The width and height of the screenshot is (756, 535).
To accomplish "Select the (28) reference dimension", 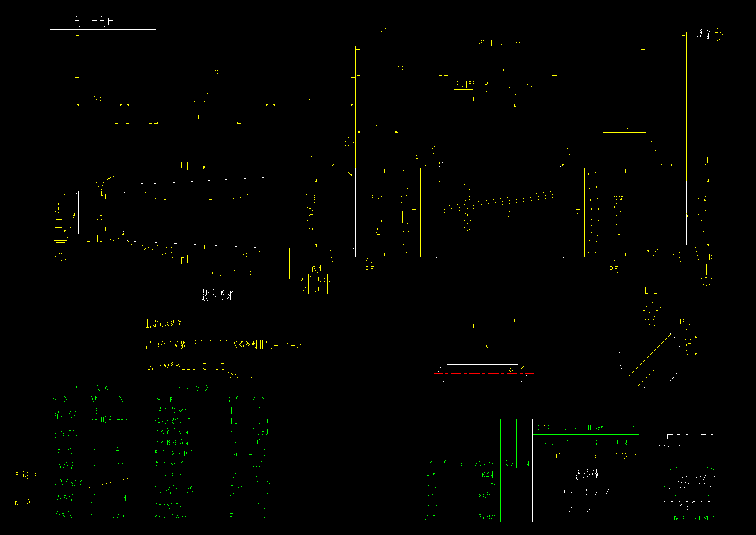I will pyautogui.click(x=100, y=99).
